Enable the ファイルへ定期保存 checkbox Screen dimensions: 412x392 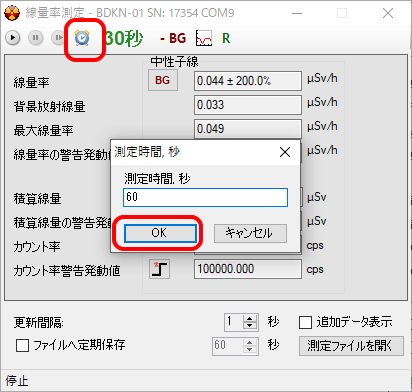coord(22,345)
